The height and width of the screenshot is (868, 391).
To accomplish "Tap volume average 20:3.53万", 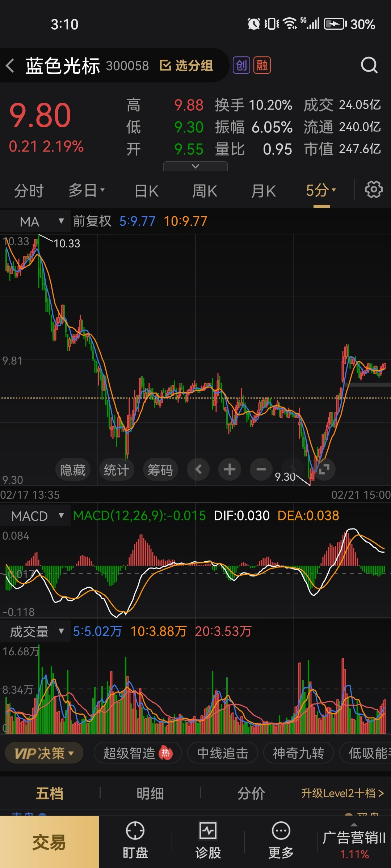I will pyautogui.click(x=223, y=631).
